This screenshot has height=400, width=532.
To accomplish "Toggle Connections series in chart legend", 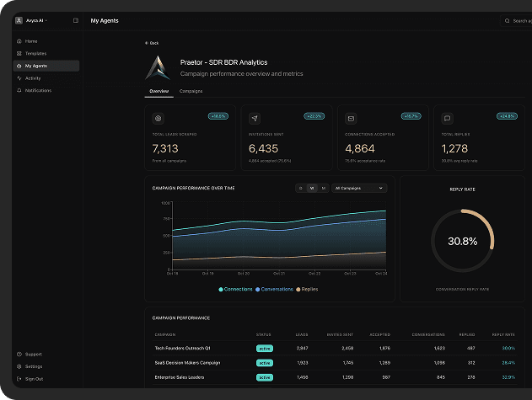I will pos(236,289).
